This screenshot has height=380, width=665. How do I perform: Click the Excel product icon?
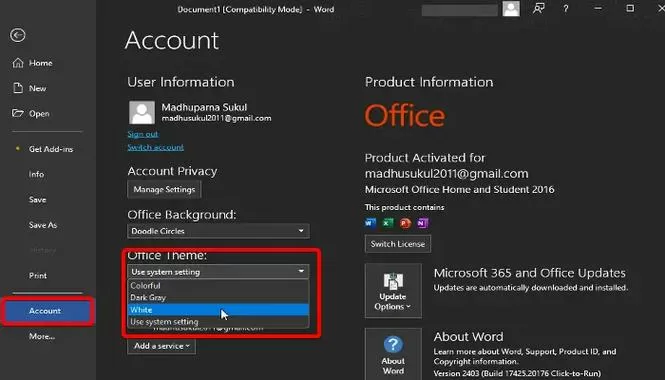tap(388, 223)
